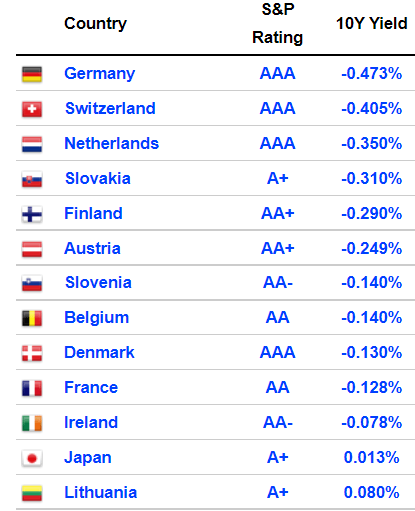The height and width of the screenshot is (511, 415).
Task: Click the Ireland flag icon
Action: [32, 423]
